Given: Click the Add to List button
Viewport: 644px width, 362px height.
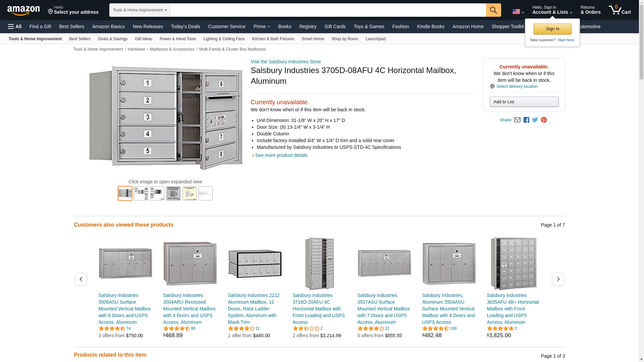Looking at the screenshot, I should [524, 102].
